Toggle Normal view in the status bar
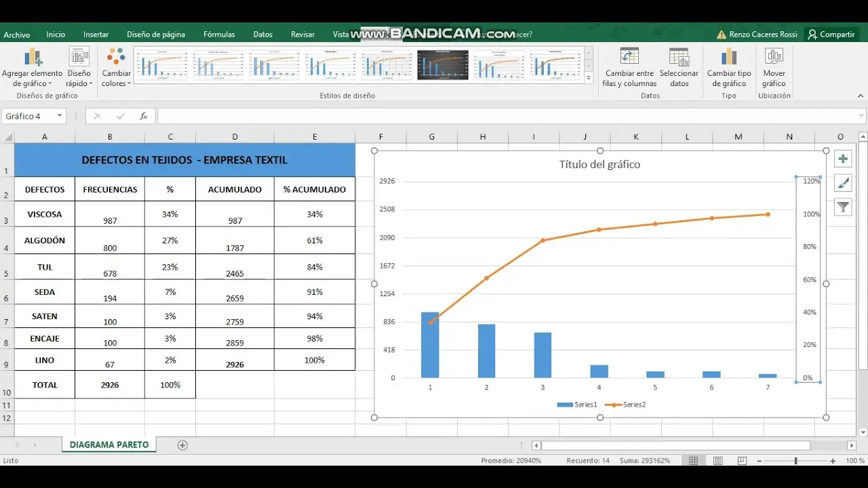Image resolution: width=868 pixels, height=488 pixels. tap(693, 460)
